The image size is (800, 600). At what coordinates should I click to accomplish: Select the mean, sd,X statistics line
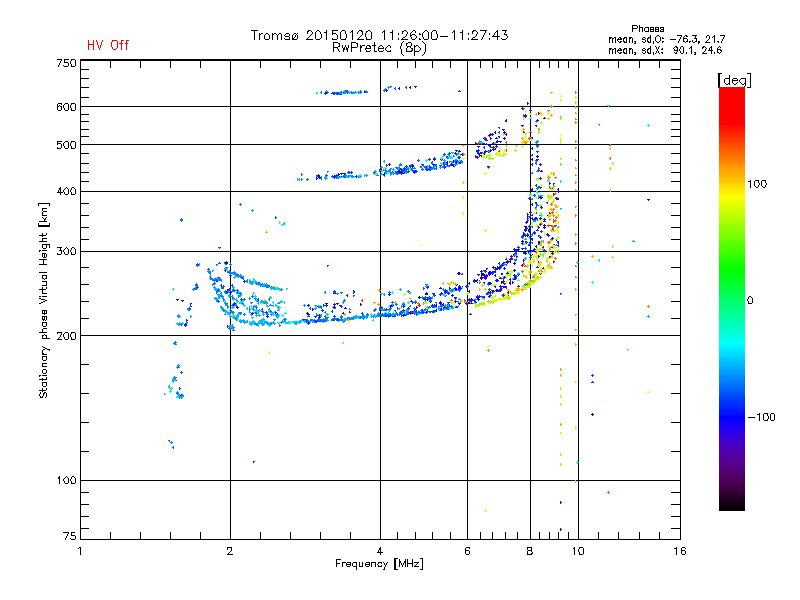[665, 50]
